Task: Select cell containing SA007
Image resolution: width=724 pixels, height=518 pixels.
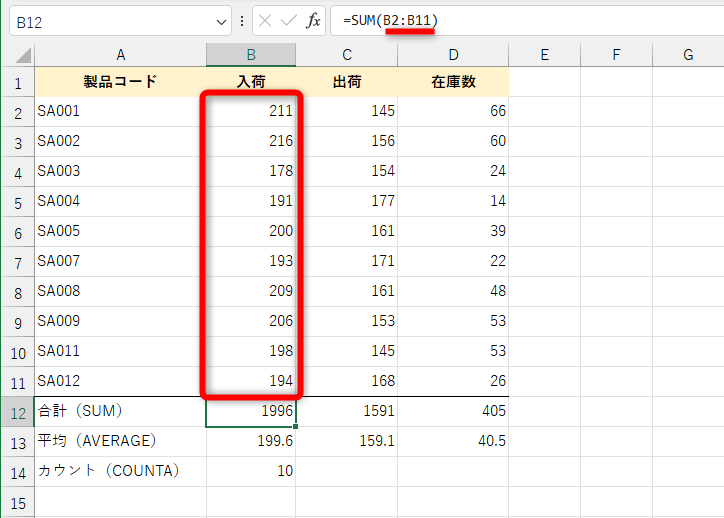Action: (121, 261)
